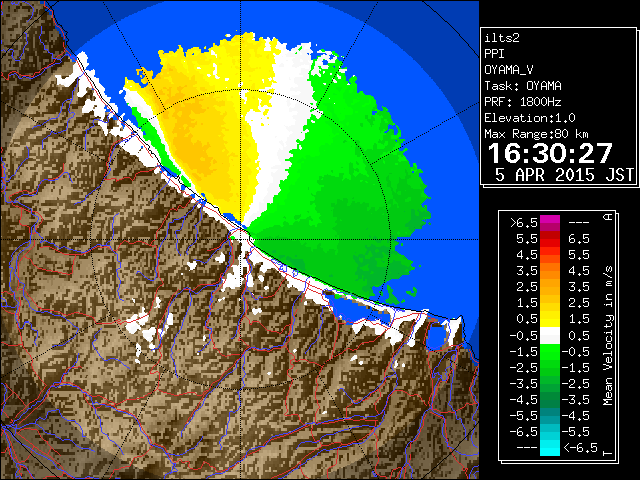Click the '<-6.5' legend label

(581, 448)
